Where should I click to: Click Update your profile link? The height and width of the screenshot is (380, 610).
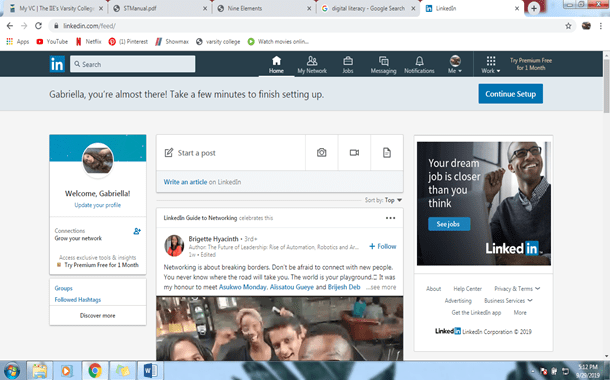click(x=98, y=205)
